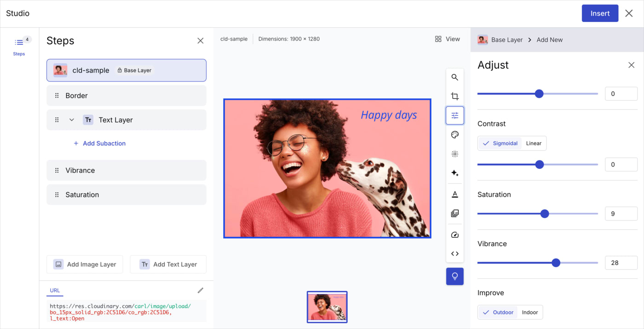
Task: Open the text overlay tool
Action: (x=454, y=194)
